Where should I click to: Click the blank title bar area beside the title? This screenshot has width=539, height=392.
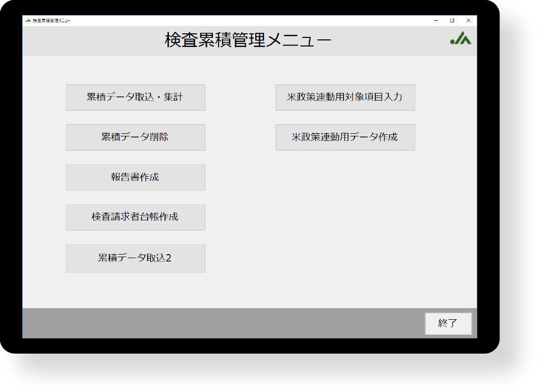(x=253, y=21)
